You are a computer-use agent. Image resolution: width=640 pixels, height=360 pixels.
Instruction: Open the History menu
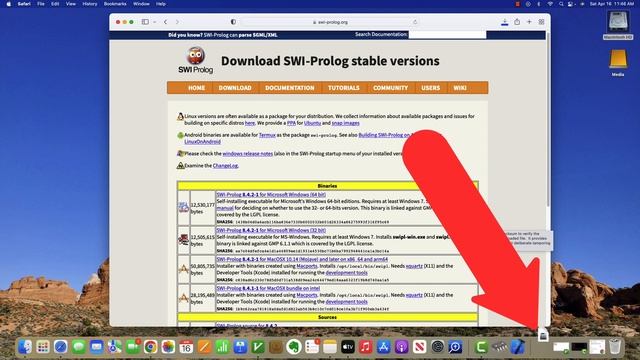(x=90, y=4)
